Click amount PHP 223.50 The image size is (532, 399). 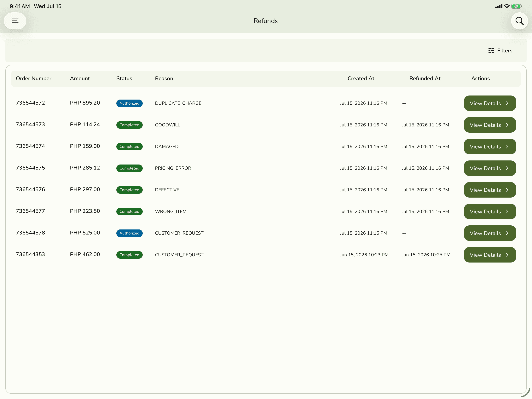tap(85, 211)
